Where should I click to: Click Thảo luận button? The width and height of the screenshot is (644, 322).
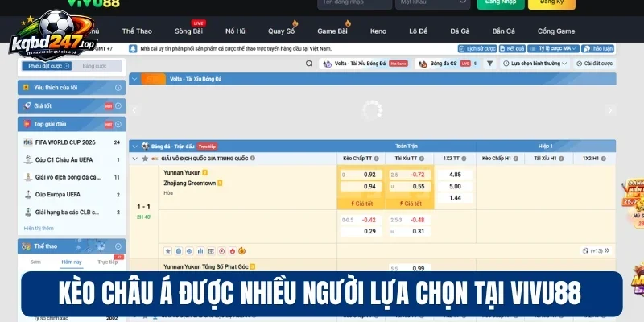pos(597,48)
